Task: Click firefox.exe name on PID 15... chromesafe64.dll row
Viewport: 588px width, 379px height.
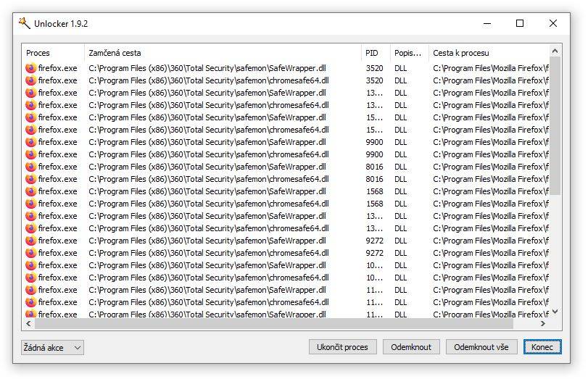Action: pyautogui.click(x=58, y=130)
